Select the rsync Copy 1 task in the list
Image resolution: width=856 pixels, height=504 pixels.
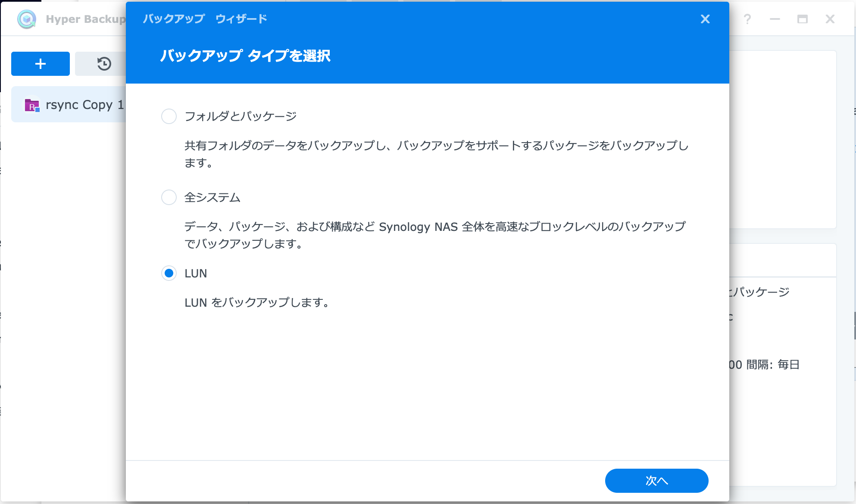coord(84,105)
